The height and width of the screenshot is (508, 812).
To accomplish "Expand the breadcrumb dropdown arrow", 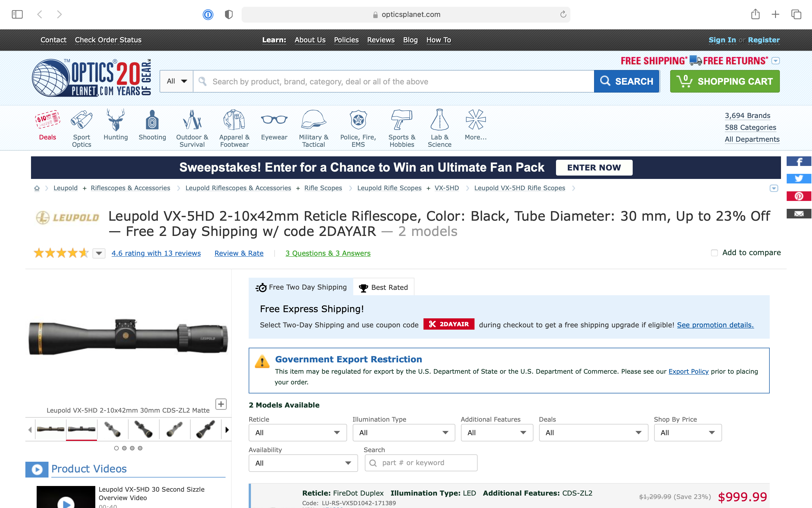I will tap(774, 188).
